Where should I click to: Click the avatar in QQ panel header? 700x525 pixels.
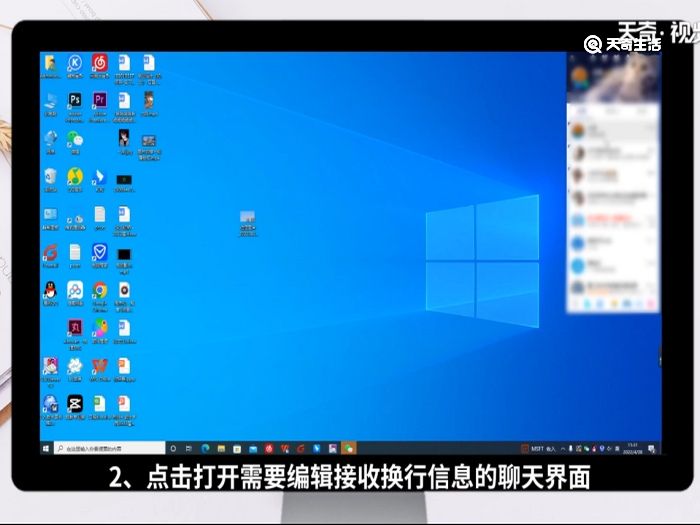(579, 78)
